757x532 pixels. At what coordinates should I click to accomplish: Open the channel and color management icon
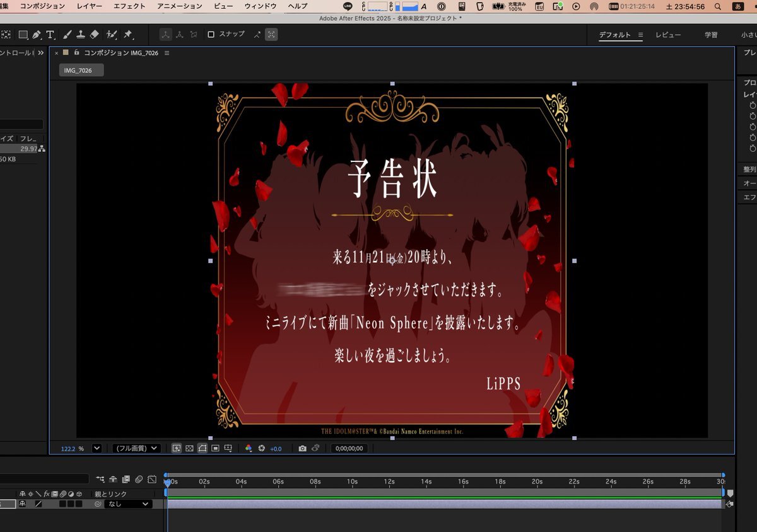click(249, 448)
